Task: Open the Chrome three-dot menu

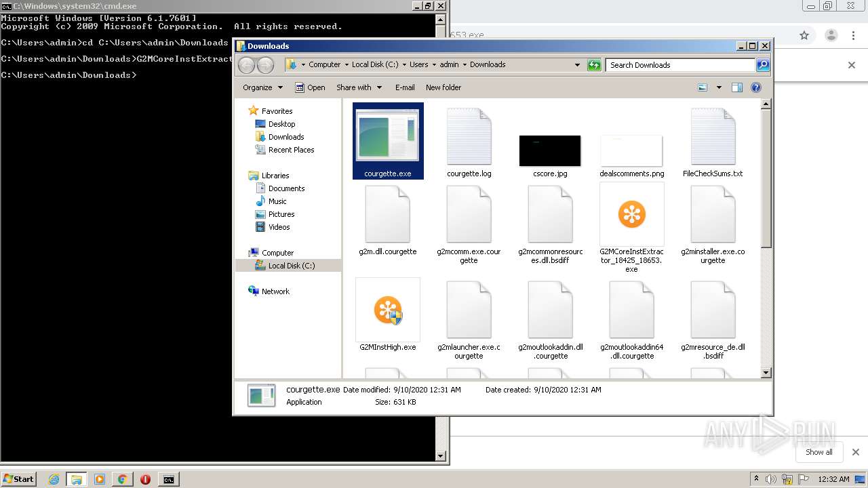Action: [x=852, y=35]
